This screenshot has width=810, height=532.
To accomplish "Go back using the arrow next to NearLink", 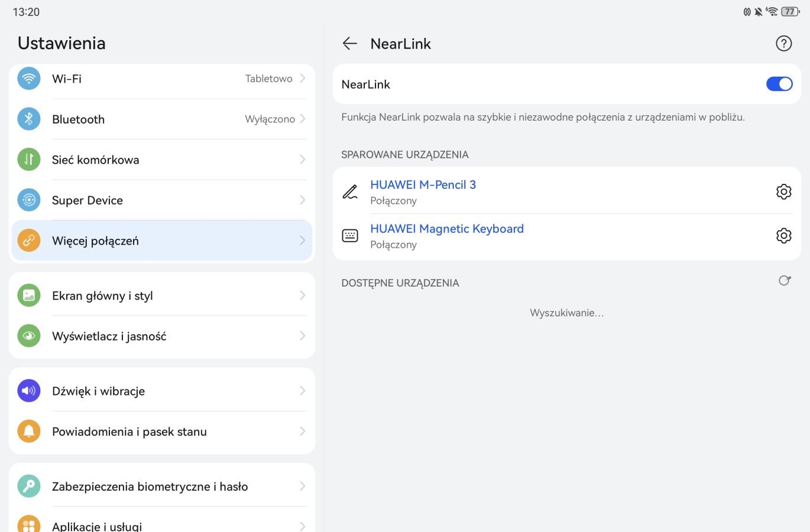I will (350, 43).
